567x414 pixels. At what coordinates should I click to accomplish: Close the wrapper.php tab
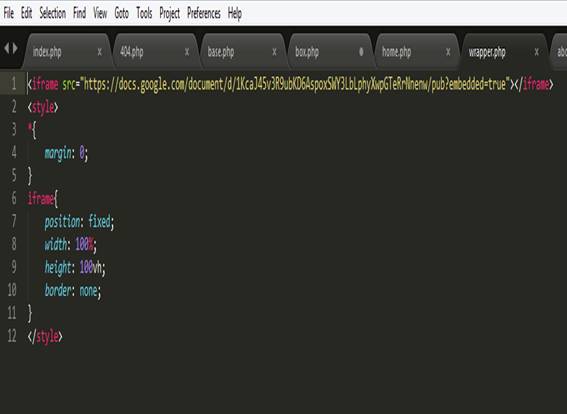[537, 52]
